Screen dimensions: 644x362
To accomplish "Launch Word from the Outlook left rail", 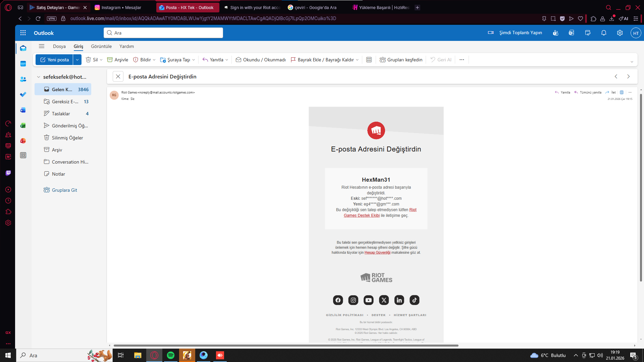I will click(23, 110).
